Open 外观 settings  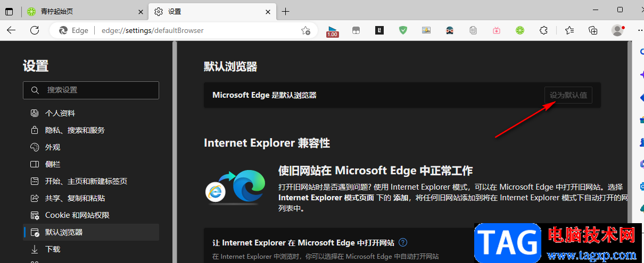point(91,147)
